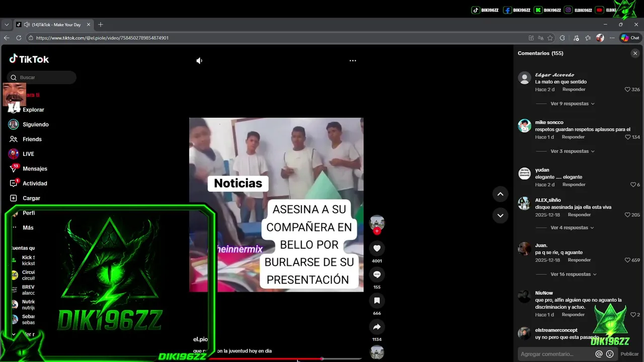Open the sound disc below share count
This screenshot has height=362, width=644.
coord(377,352)
